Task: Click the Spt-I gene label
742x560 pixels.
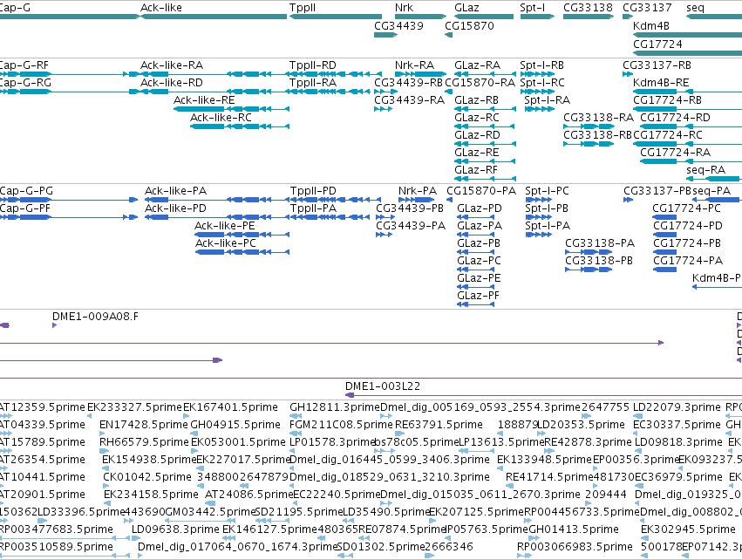Action: coord(533,8)
